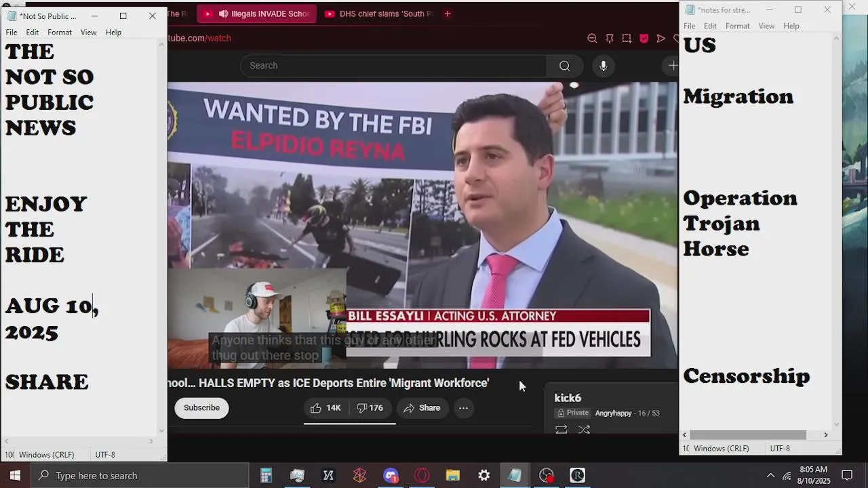Click the YouTube Search input field
868x488 pixels.
pyautogui.click(x=393, y=66)
